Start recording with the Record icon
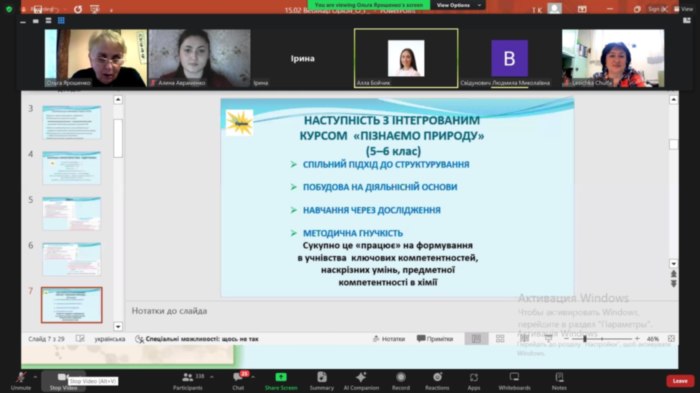 pyautogui.click(x=401, y=377)
